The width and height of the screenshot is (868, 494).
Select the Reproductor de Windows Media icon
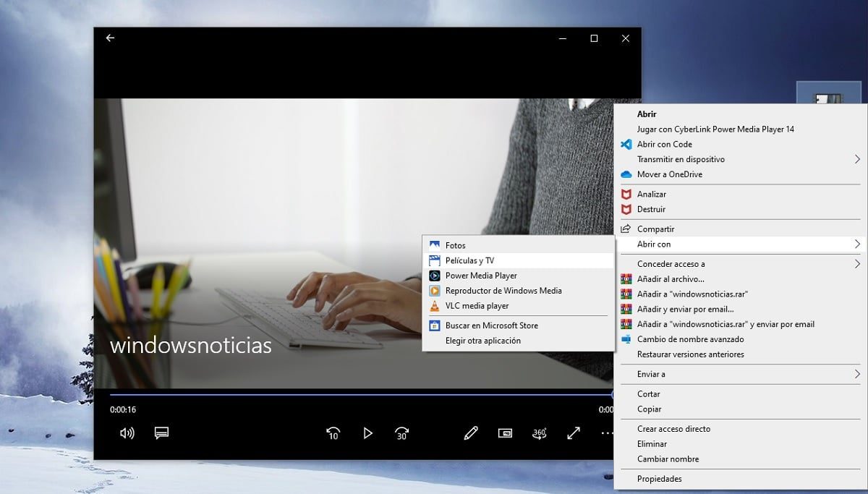tap(434, 291)
